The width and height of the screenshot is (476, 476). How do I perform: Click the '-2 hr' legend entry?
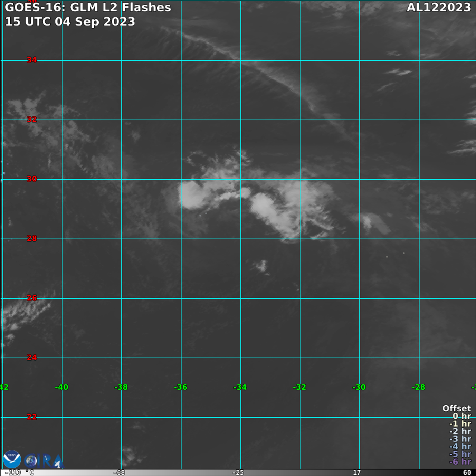point(460,431)
